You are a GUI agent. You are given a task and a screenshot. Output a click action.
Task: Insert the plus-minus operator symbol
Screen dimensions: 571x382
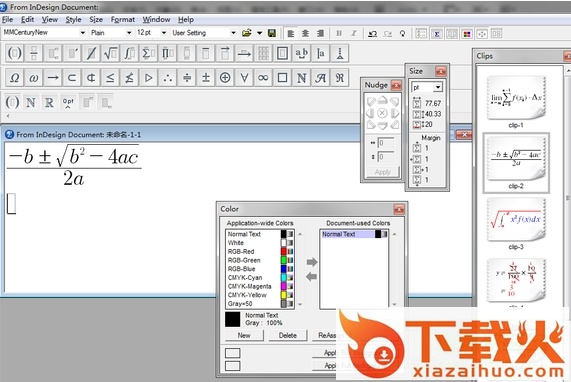(206, 78)
